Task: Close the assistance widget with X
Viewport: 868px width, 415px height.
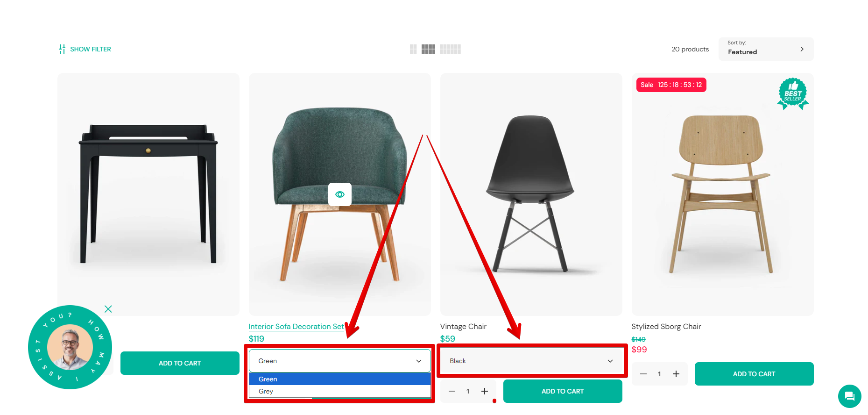Action: click(x=108, y=309)
